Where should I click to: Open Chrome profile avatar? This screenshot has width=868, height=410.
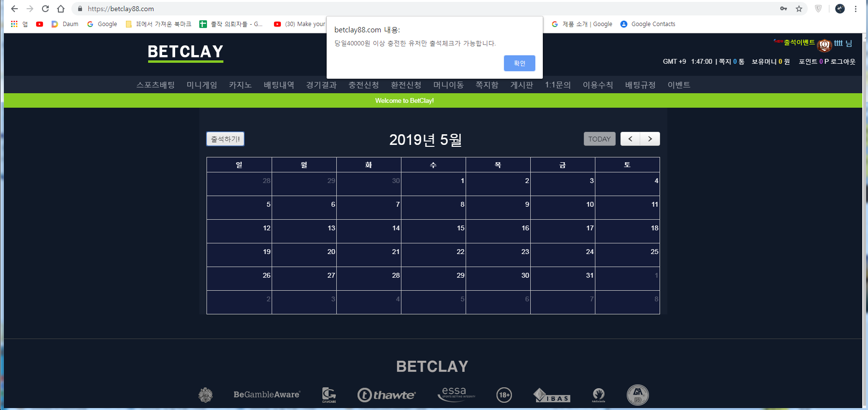click(x=840, y=9)
